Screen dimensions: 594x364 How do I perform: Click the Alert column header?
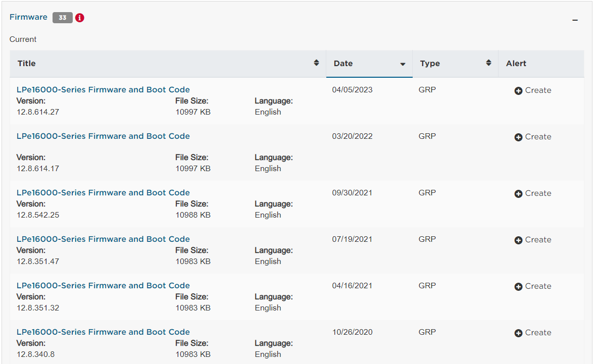[516, 64]
